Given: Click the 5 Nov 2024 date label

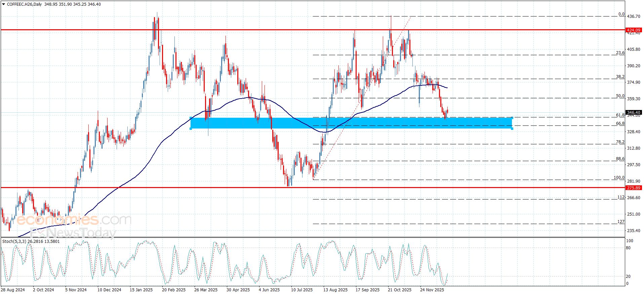Looking at the screenshot, I should (x=76, y=290).
